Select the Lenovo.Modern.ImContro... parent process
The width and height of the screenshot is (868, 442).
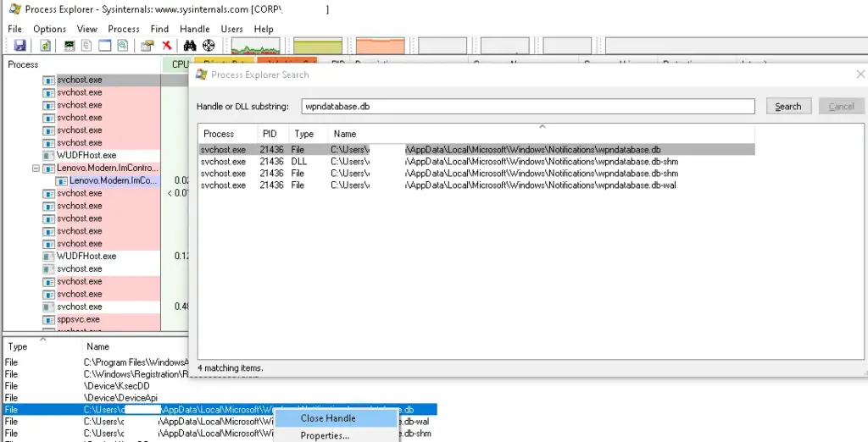pos(108,168)
